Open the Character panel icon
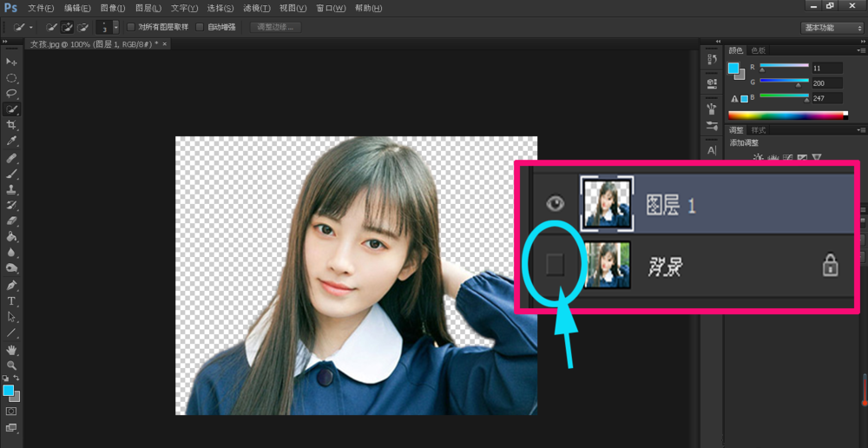868x448 pixels. [x=712, y=150]
